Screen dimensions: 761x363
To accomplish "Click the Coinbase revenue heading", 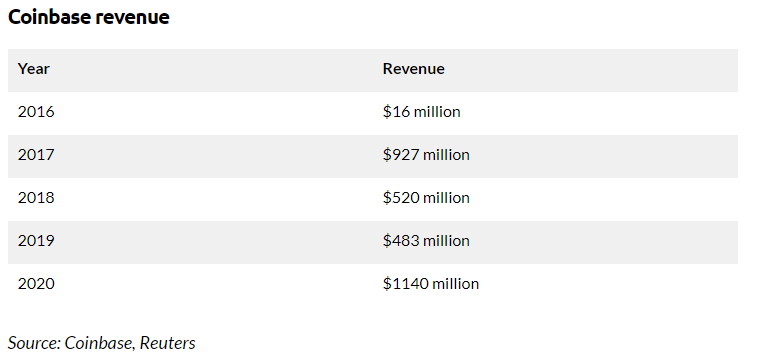I will (89, 17).
